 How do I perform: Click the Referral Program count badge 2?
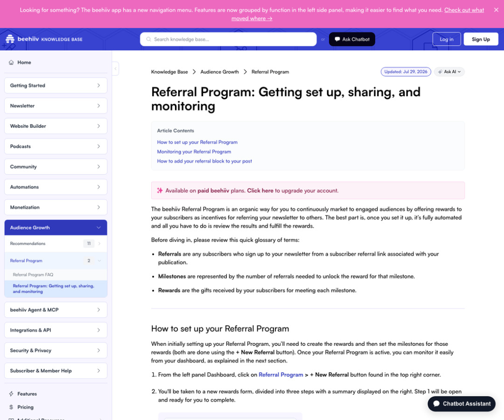89,260
